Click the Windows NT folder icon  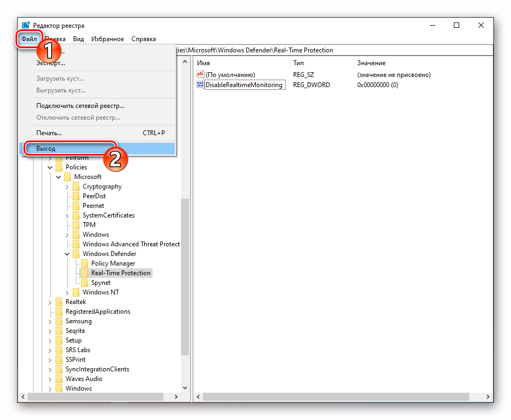(76, 292)
